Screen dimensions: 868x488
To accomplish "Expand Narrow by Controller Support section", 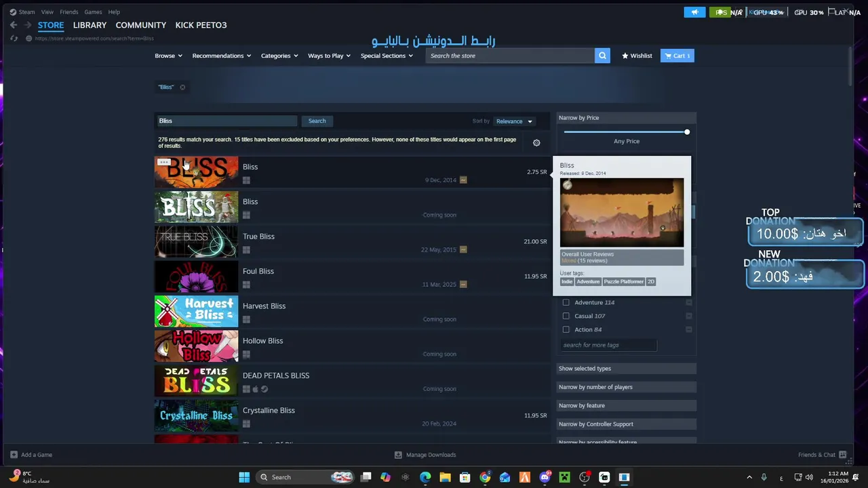I will 627,424.
